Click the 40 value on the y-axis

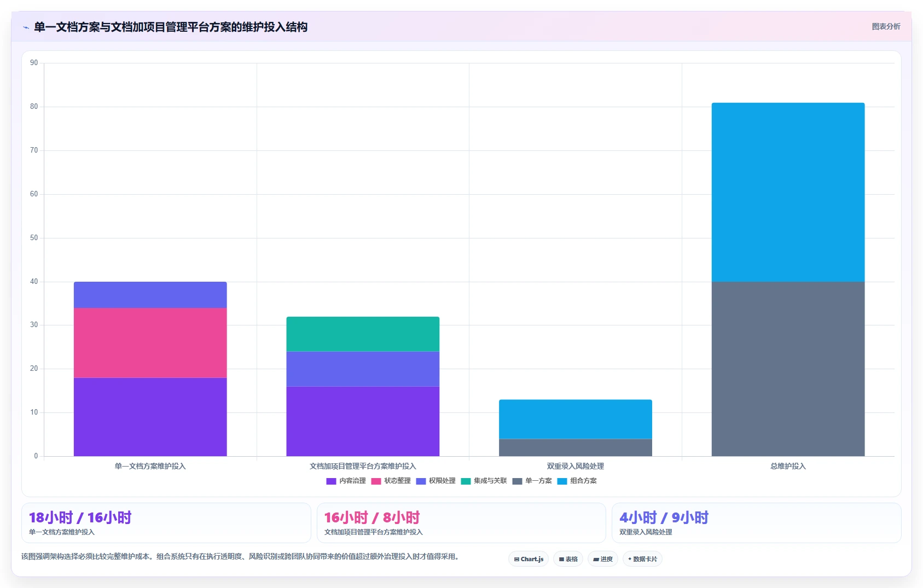34,282
